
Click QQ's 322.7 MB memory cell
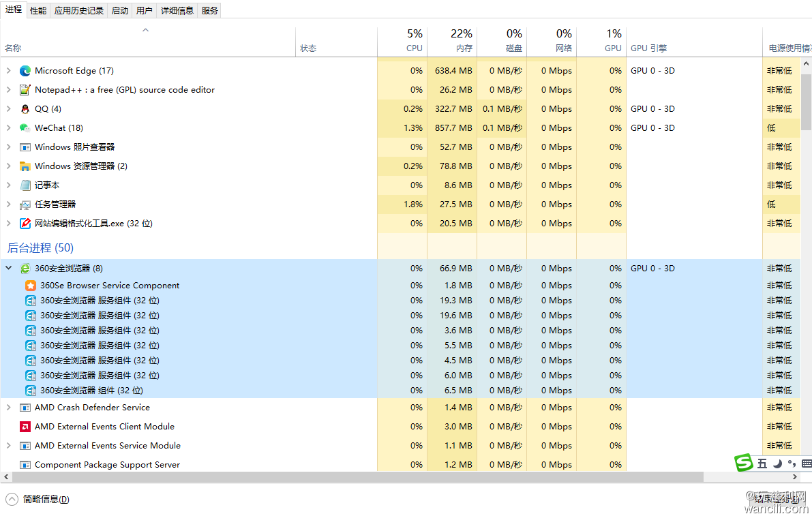pos(453,109)
